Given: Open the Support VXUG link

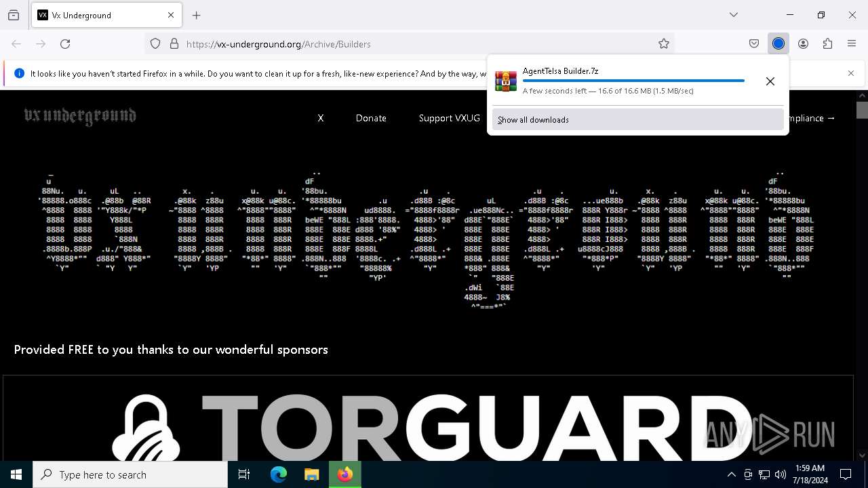Looking at the screenshot, I should pyautogui.click(x=449, y=118).
